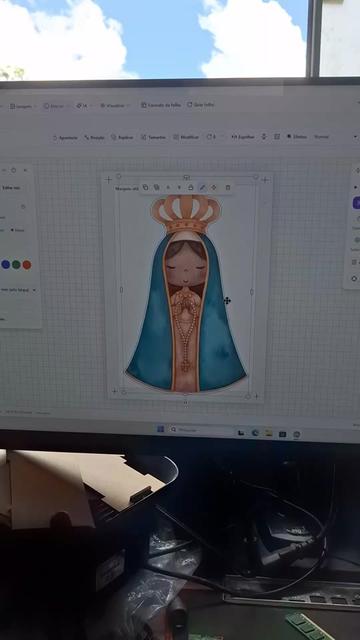
Task: Click the down arrow icon in floating toolbar
Action: click(x=179, y=187)
